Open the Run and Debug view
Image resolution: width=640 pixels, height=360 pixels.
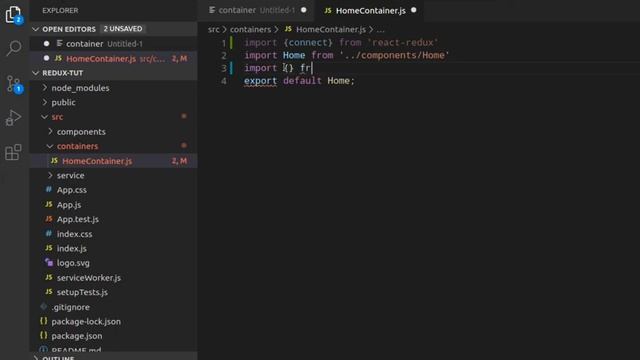(13, 118)
